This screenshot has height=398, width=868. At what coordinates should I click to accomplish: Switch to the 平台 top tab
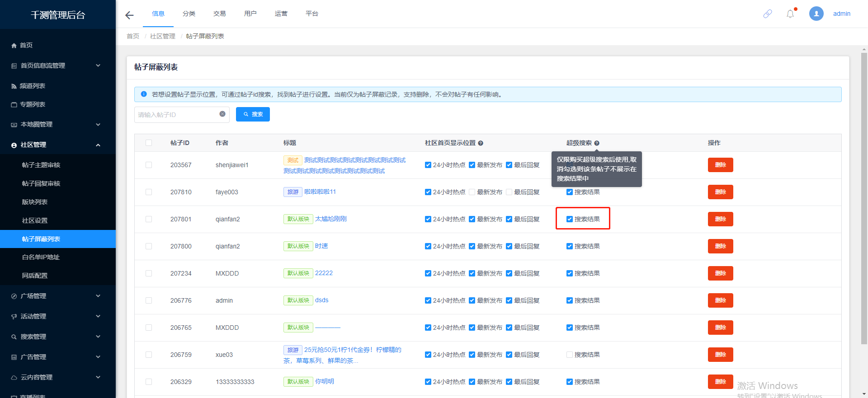[x=312, y=14]
